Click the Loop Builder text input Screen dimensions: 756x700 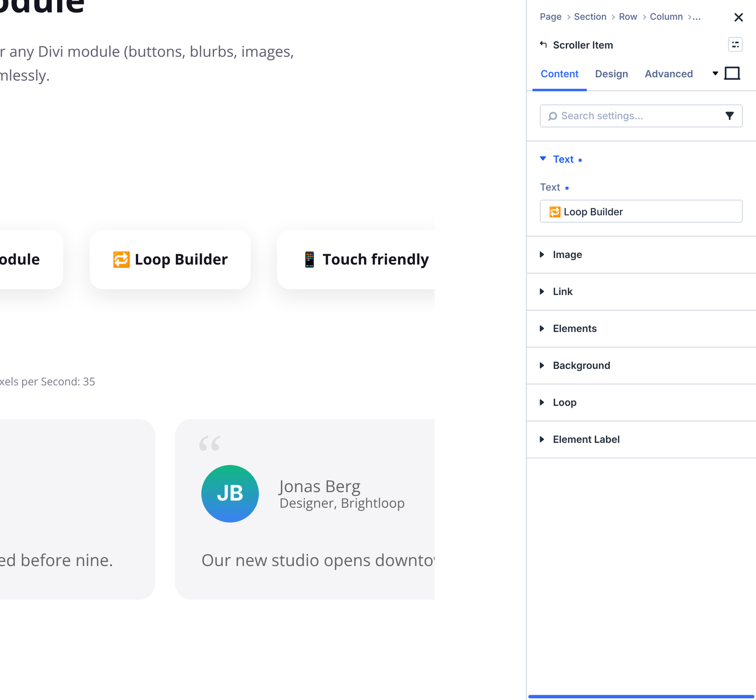[641, 211]
